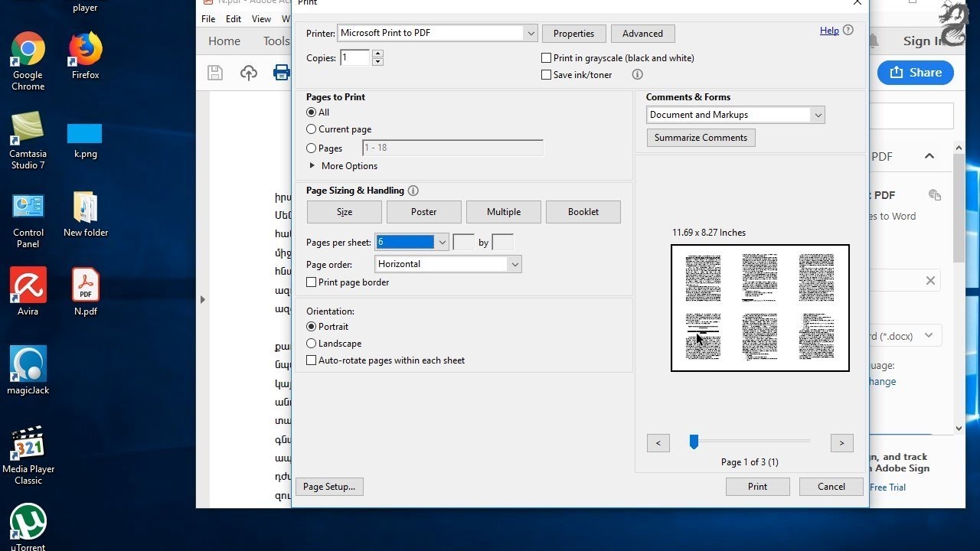Open the Printer dropdown list
The height and width of the screenshot is (551, 980).
[x=437, y=33]
